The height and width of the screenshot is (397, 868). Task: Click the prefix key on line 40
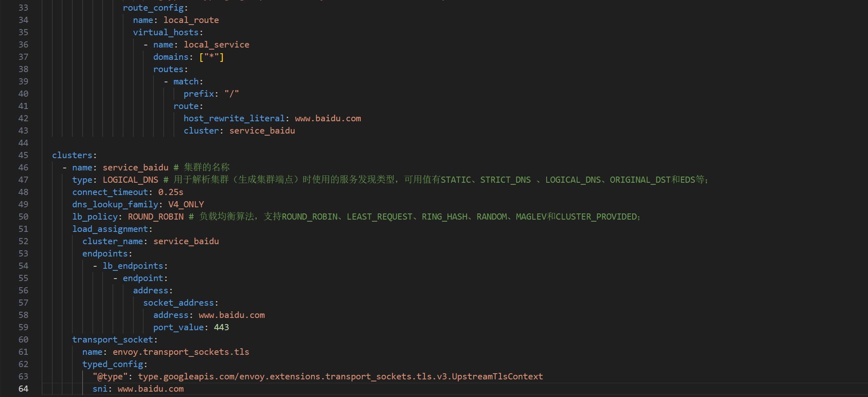[199, 94]
